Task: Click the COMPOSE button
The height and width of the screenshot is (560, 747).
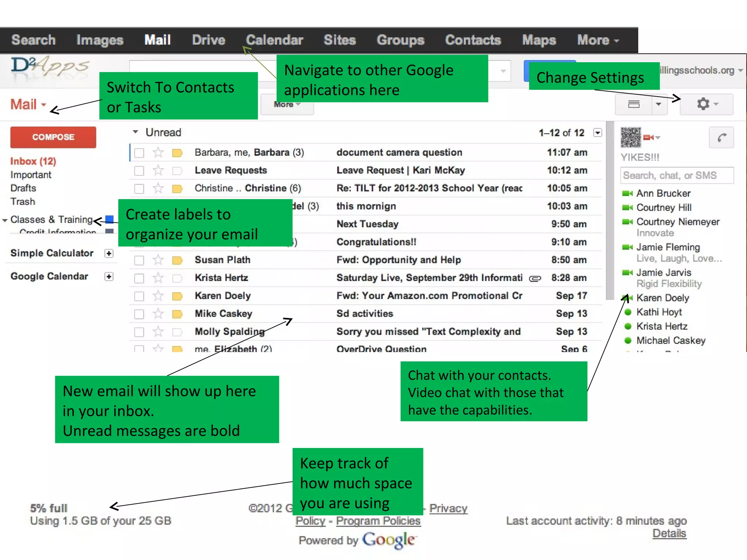Action: click(53, 137)
